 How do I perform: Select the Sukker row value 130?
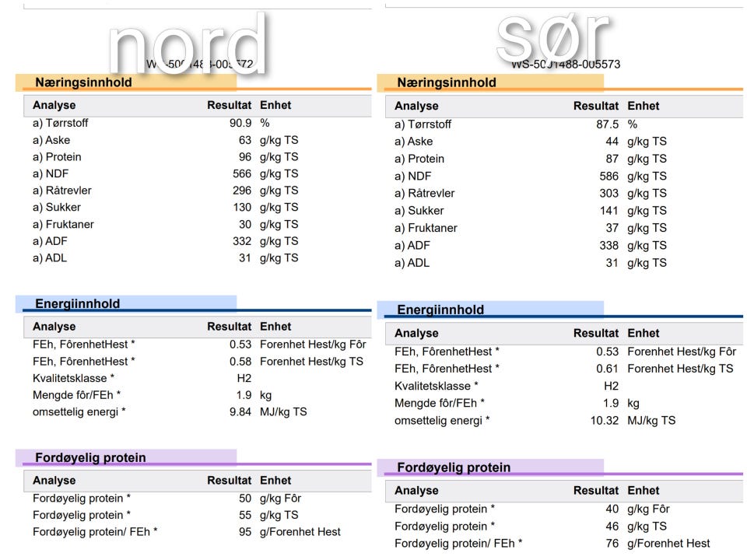tap(242, 207)
